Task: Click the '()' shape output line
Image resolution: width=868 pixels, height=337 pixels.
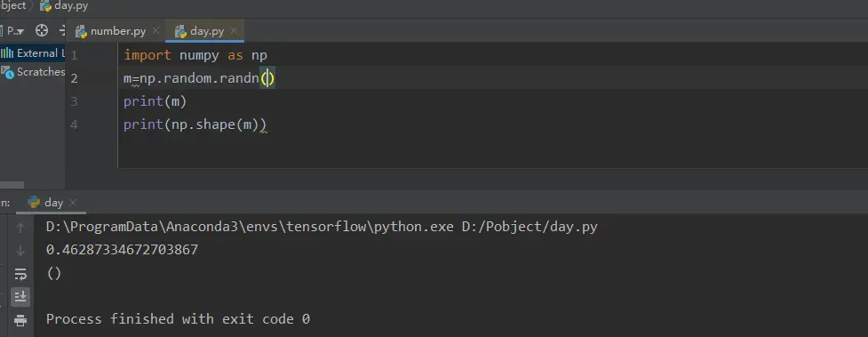Action: coord(53,273)
